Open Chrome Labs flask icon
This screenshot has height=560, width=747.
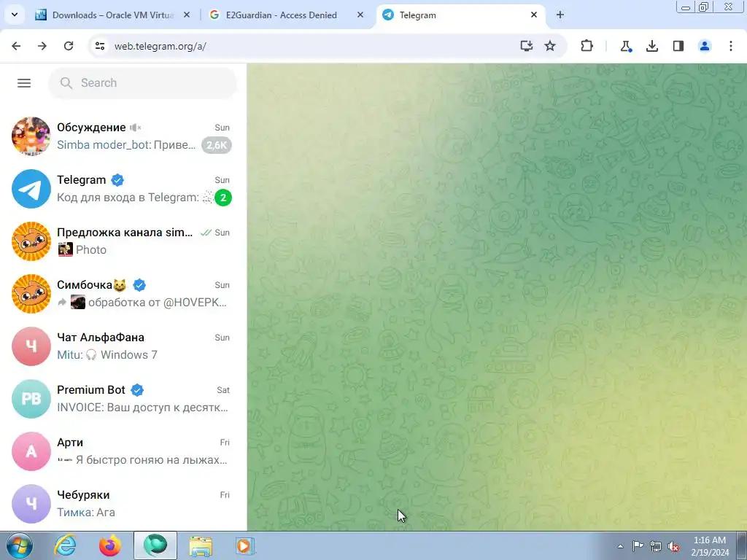click(625, 46)
